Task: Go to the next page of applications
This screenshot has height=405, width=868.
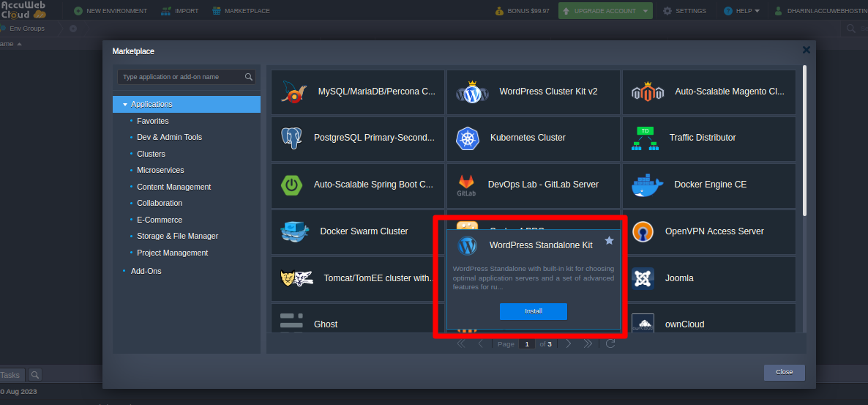Action: pos(569,343)
